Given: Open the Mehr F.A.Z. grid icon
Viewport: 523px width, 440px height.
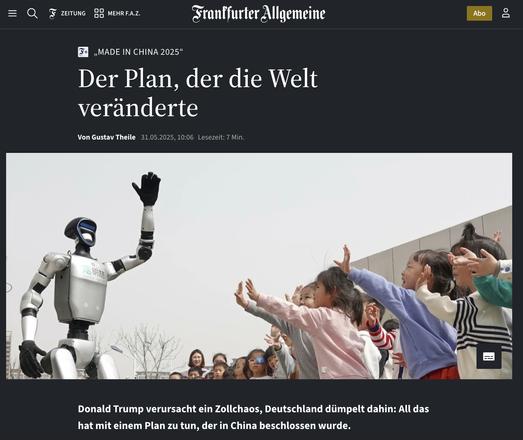Looking at the screenshot, I should tap(99, 13).
